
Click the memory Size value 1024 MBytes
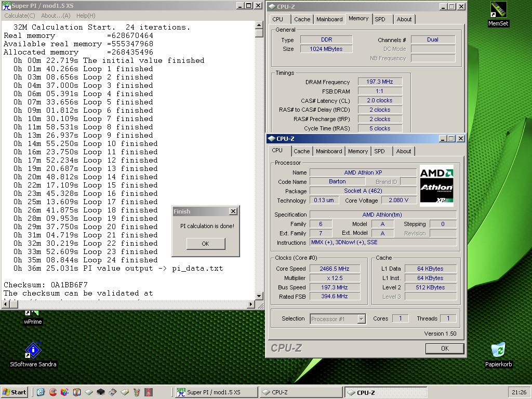[x=326, y=49]
